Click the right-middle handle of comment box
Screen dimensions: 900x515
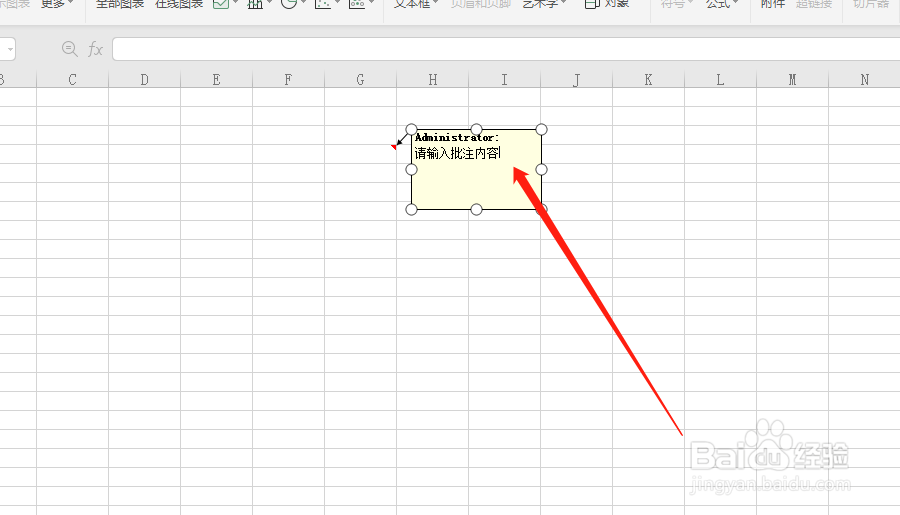(541, 169)
